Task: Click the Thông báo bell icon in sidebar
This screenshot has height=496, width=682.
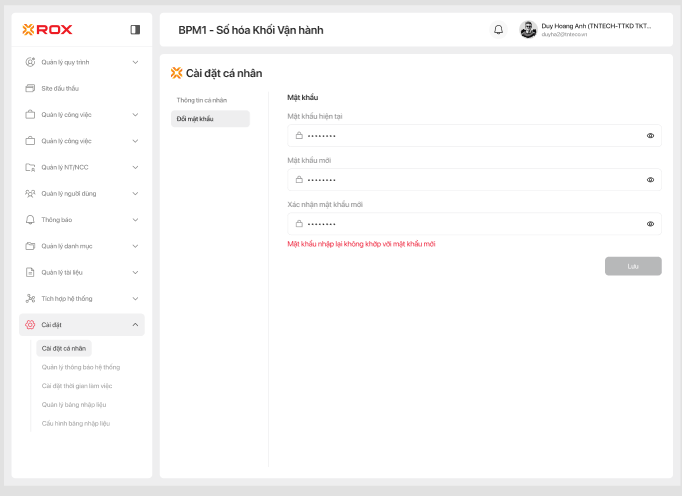Action: coord(30,219)
